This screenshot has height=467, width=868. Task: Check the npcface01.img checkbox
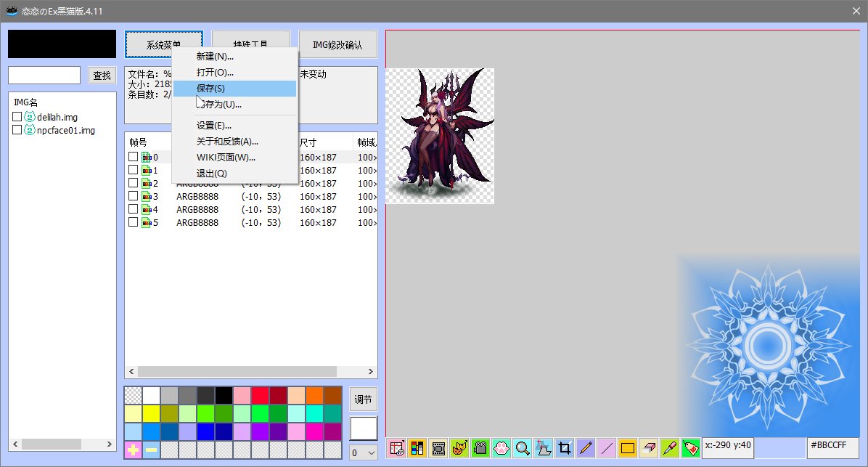tap(17, 129)
